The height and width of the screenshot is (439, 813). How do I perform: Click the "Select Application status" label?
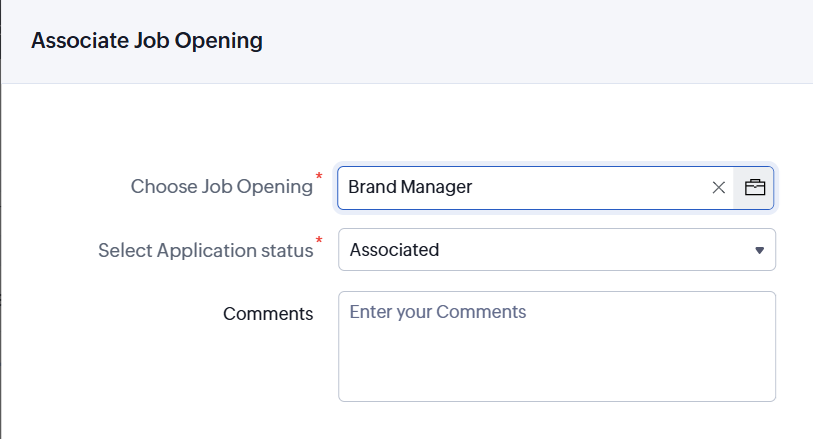coord(205,250)
